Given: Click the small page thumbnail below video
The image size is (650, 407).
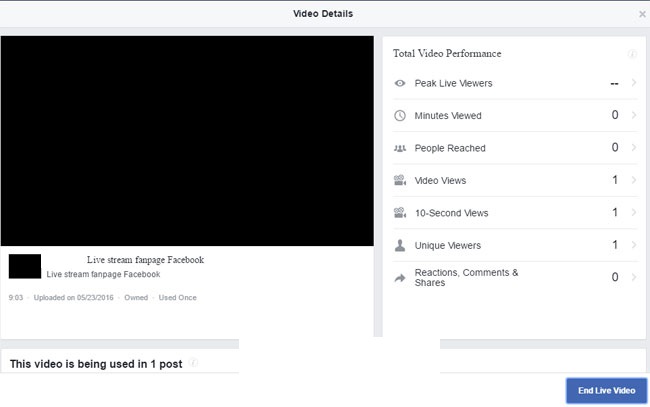Looking at the screenshot, I should pos(25,266).
